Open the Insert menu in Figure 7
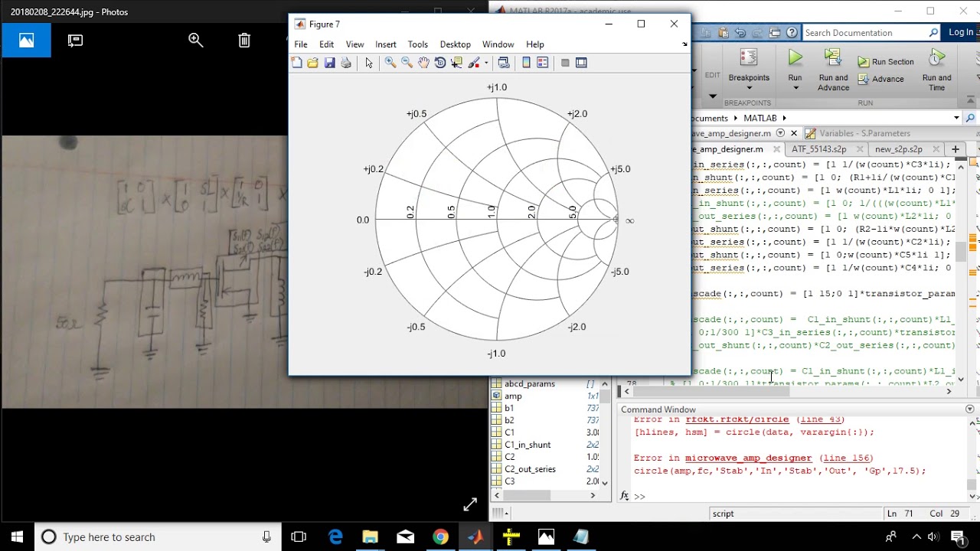 click(386, 44)
